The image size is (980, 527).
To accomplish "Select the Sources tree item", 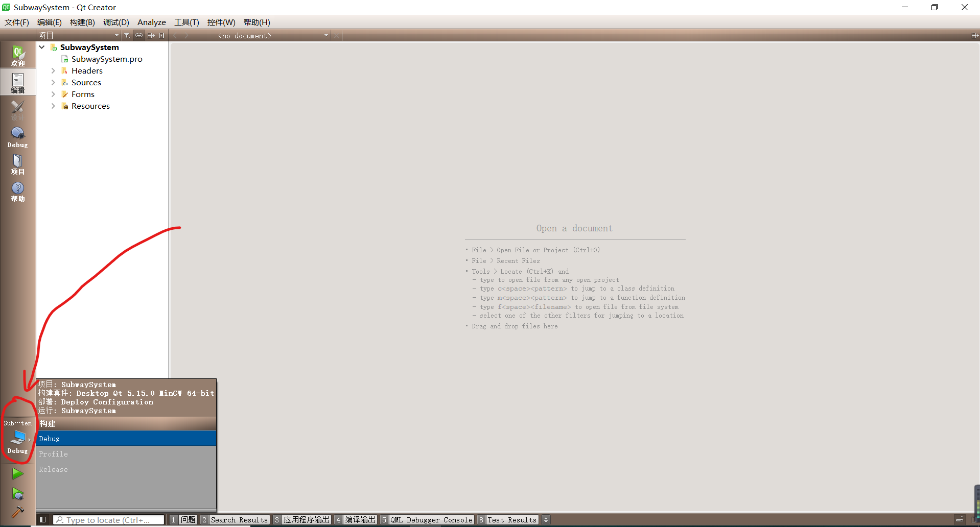I will (x=86, y=82).
